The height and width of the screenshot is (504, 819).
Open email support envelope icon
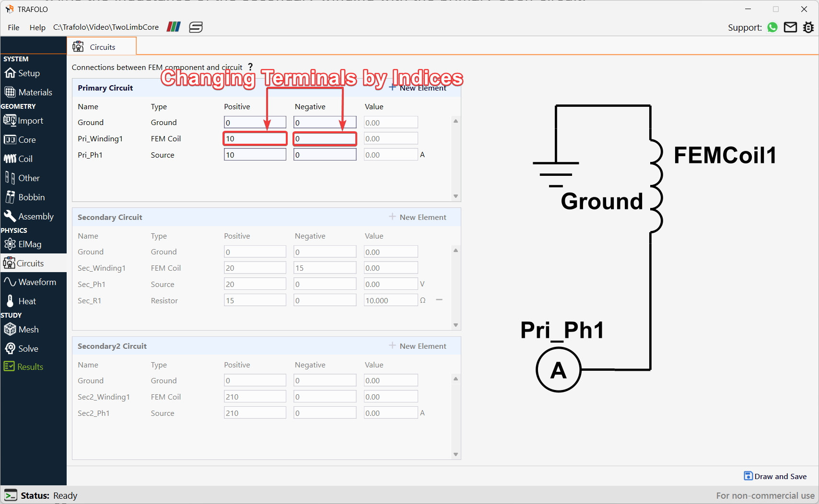(790, 27)
